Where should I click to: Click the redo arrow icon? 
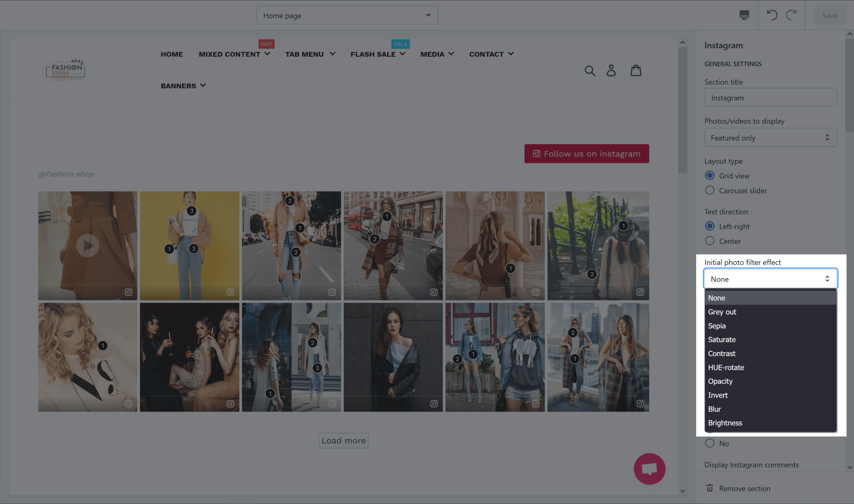coord(792,15)
